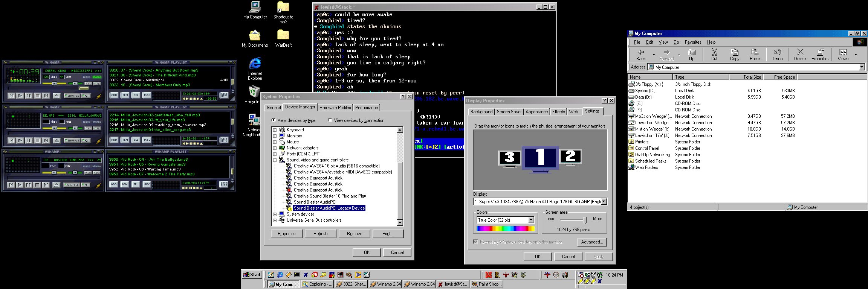This screenshot has height=289, width=868.
Task: Click the Up toolbar icon in My Computer
Action: [692, 55]
